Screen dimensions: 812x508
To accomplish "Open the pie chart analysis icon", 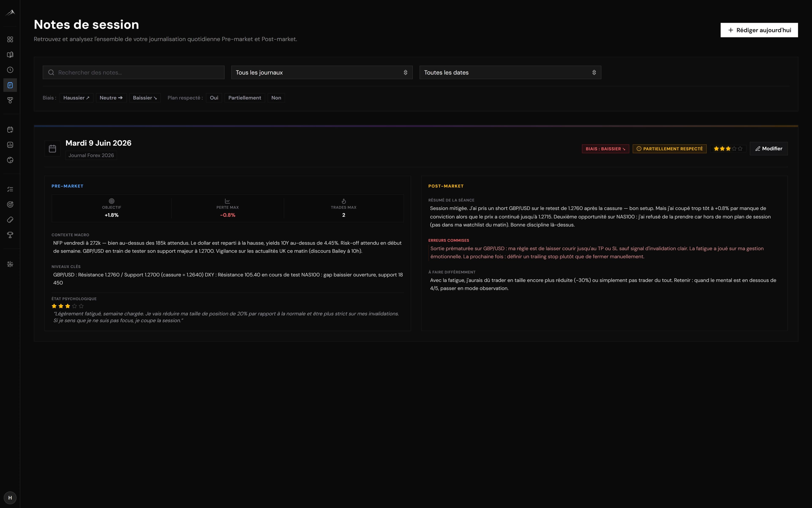I will click(x=10, y=160).
